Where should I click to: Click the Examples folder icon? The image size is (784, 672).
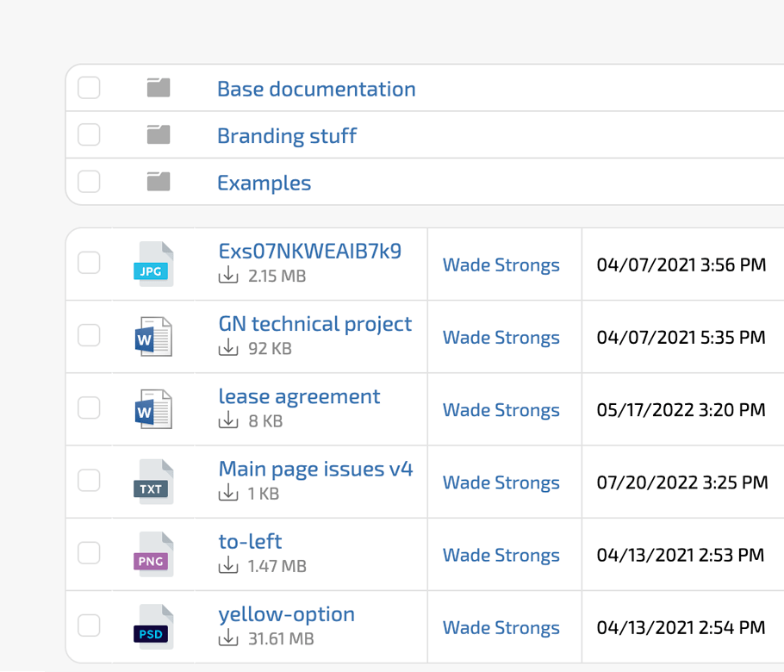coord(159,182)
